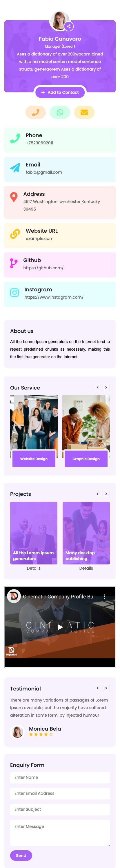Click Add to Contact button
120x868 pixels.
coord(60,92)
